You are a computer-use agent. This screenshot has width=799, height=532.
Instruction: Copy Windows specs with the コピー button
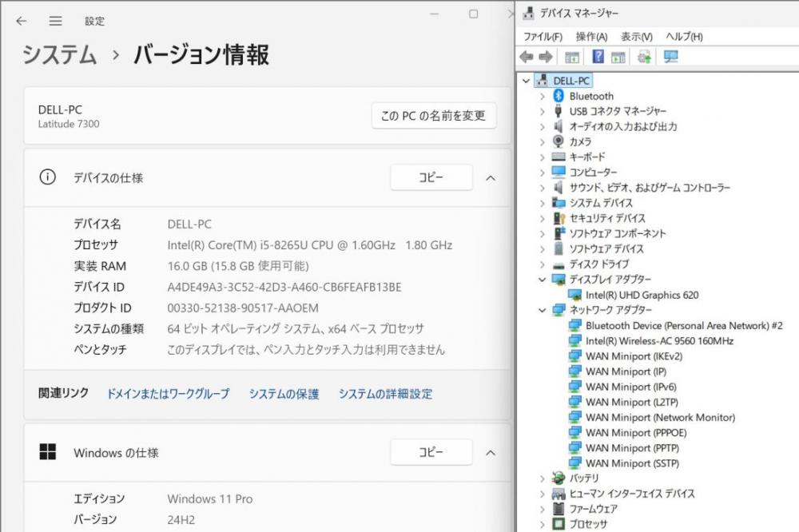431,452
